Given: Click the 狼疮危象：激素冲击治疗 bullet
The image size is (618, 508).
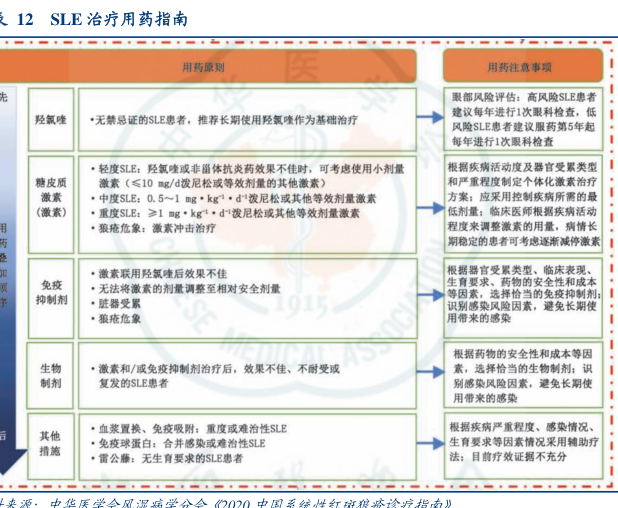Looking at the screenshot, I should (160, 228).
